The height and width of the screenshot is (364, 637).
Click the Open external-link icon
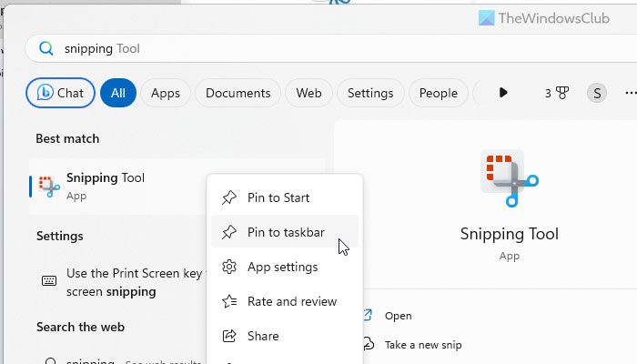point(368,315)
